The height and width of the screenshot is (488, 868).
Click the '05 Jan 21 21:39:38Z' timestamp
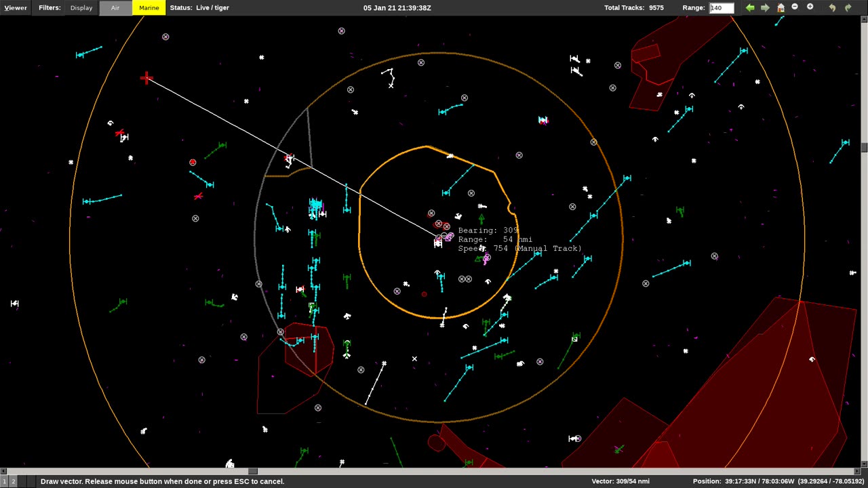pyautogui.click(x=397, y=8)
